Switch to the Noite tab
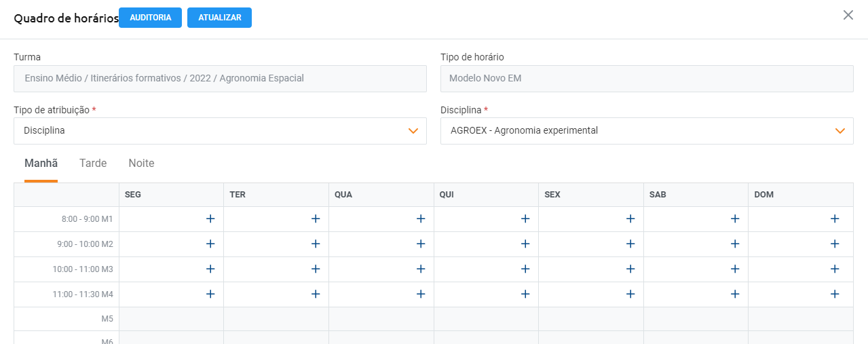This screenshot has height=344, width=868. click(x=141, y=164)
